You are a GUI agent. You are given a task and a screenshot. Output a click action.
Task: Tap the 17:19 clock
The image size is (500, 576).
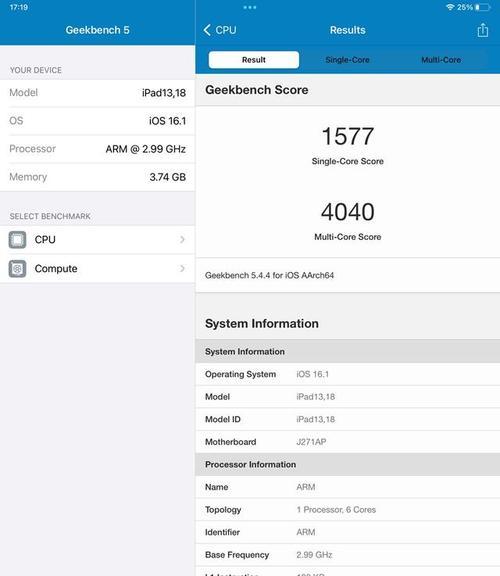click(19, 7)
